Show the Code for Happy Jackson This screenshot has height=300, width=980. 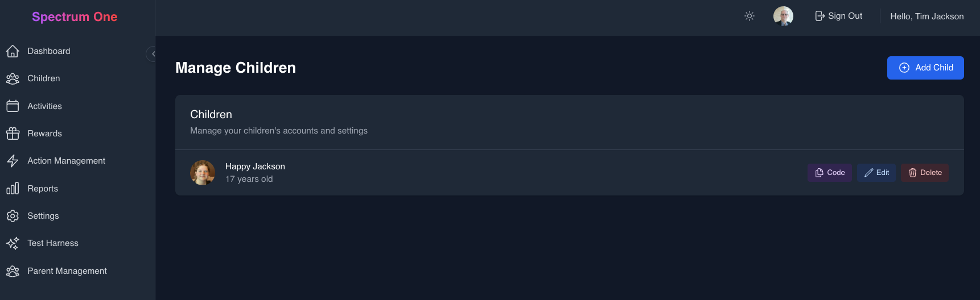pos(830,173)
